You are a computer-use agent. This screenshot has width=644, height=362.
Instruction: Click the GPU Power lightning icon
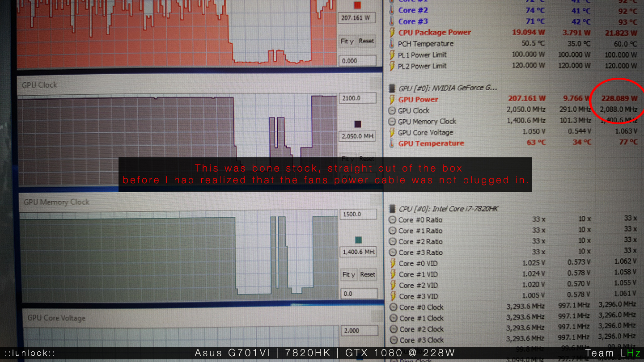(x=392, y=99)
